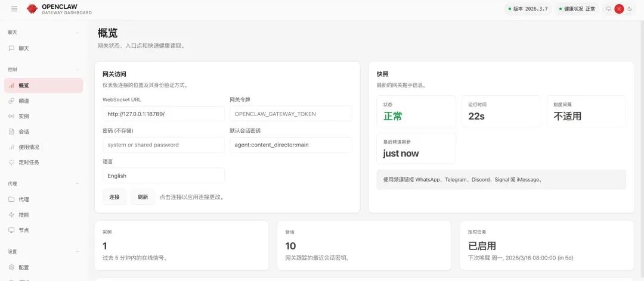Click the 网关令牌 gateway token field
This screenshot has height=281, width=644.
290,114
